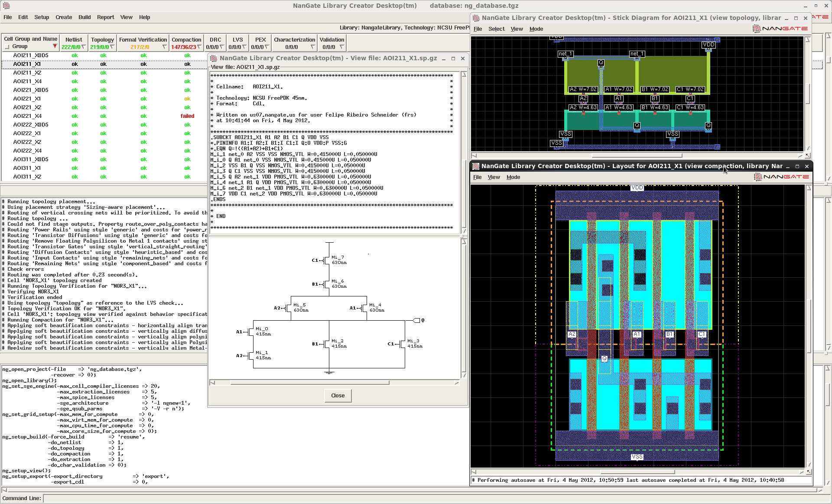This screenshot has height=504, width=832.
Task: Click the left arrow of the schematic horizontal scrollbar
Action: click(x=212, y=383)
